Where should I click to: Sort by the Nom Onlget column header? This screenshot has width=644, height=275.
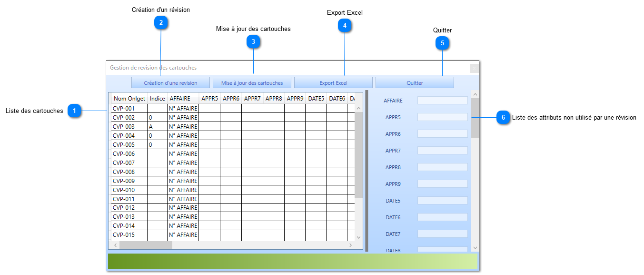(129, 99)
